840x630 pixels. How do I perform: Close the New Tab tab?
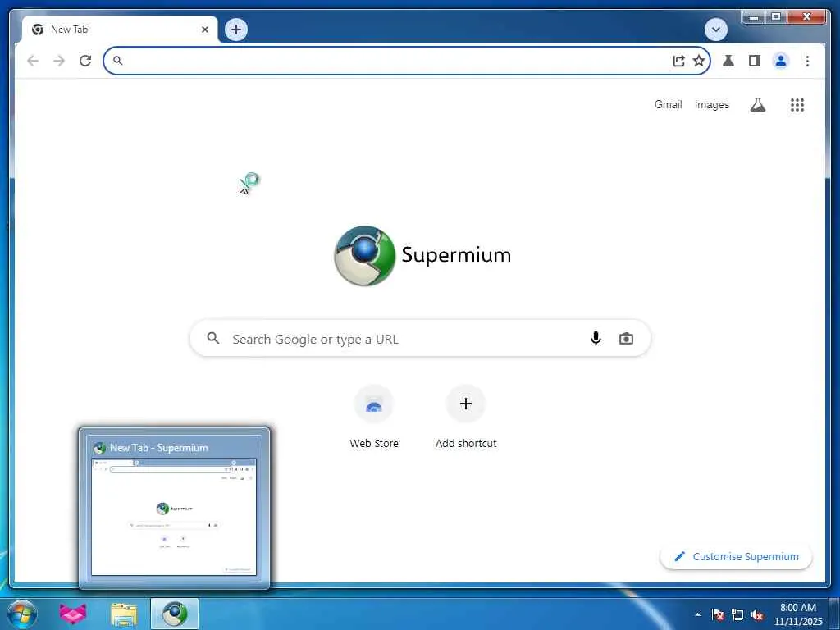click(204, 30)
